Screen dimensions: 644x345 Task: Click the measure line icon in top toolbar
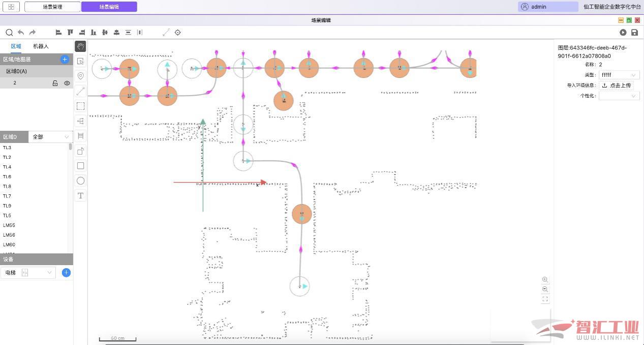click(166, 33)
